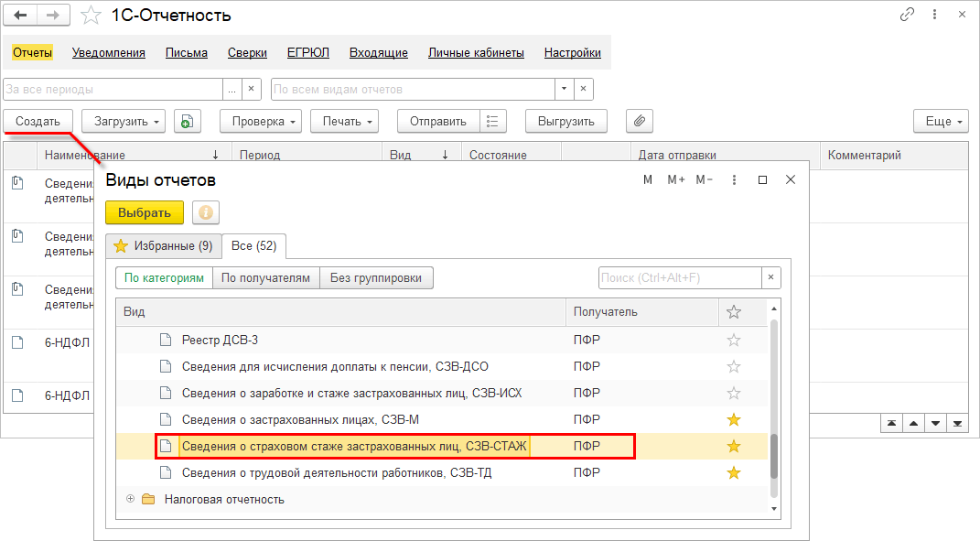Click document icon of first 6-НДФЛ row
This screenshot has width=980, height=541.
[17, 342]
